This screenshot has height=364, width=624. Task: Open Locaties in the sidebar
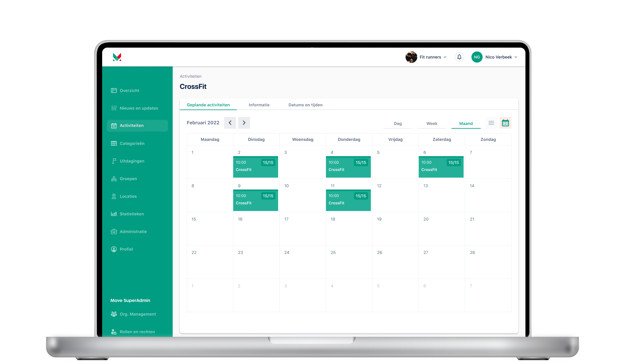(x=128, y=196)
